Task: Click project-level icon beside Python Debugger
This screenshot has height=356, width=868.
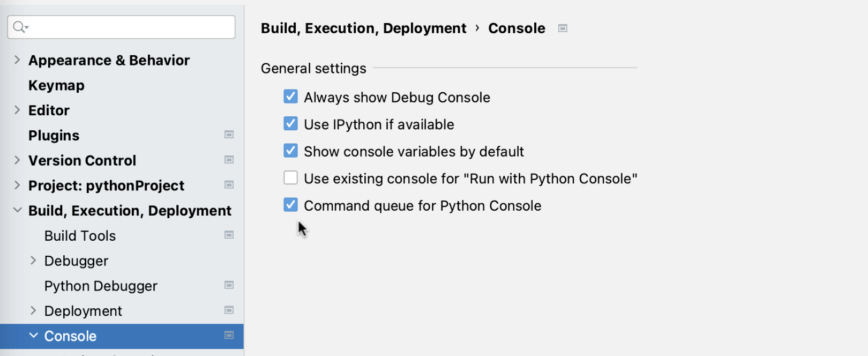Action: [229, 285]
